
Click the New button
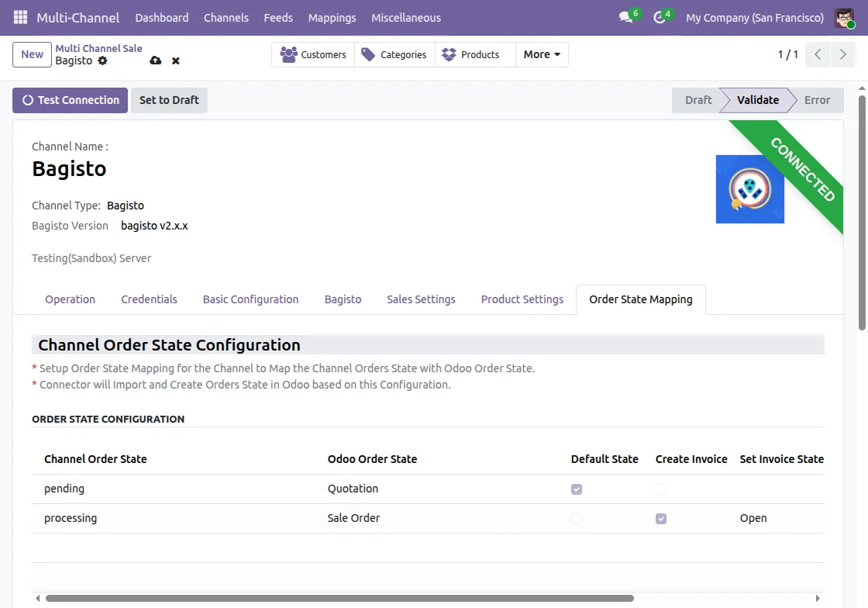click(x=32, y=54)
